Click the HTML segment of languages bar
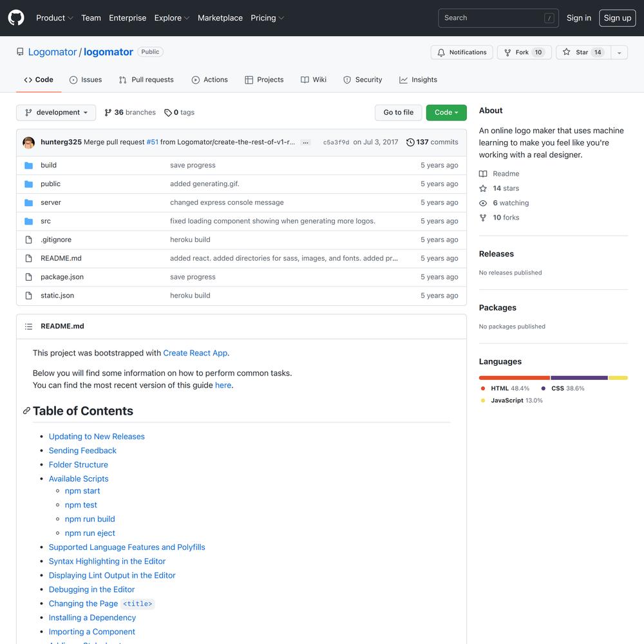 point(514,378)
